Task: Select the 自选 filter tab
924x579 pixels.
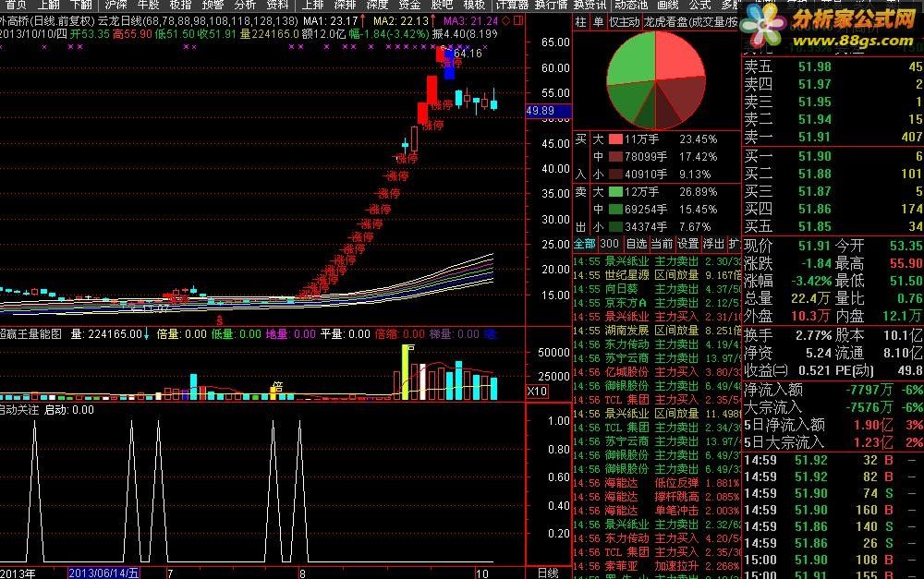Action: point(636,243)
